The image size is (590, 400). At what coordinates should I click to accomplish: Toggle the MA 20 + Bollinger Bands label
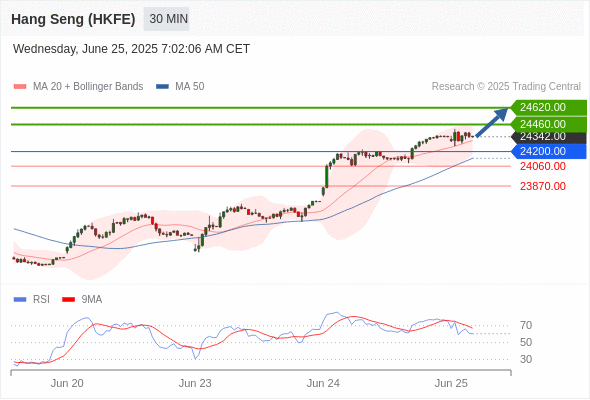(x=88, y=87)
